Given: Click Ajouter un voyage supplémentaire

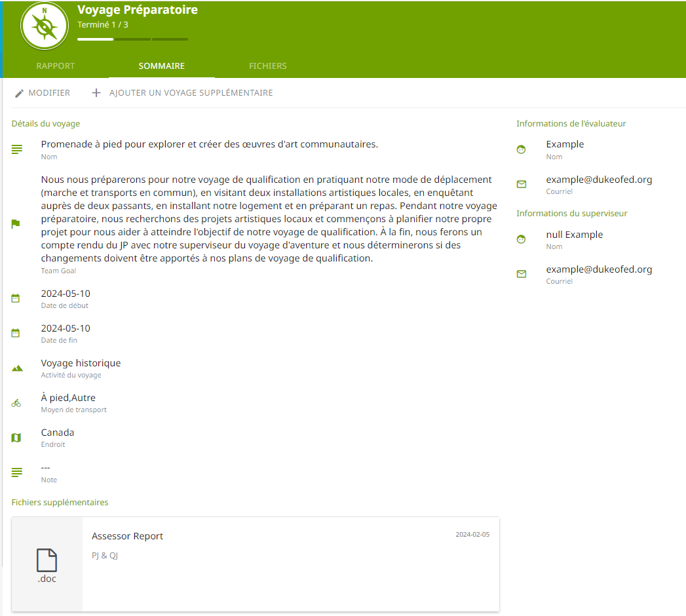Looking at the screenshot, I should coord(191,93).
